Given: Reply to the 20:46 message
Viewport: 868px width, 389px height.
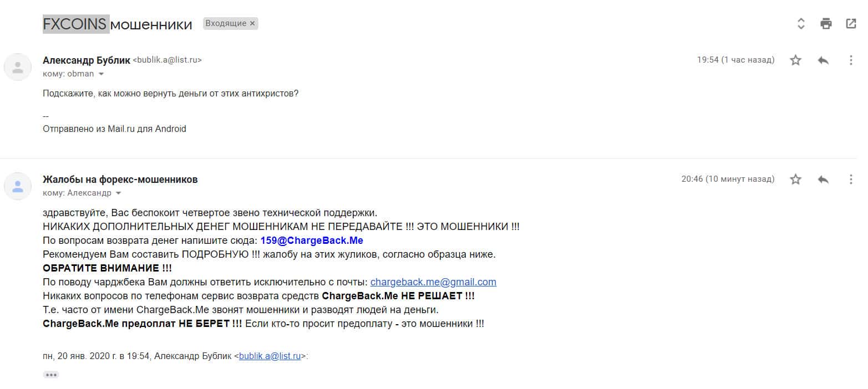Looking at the screenshot, I should coord(823,179).
